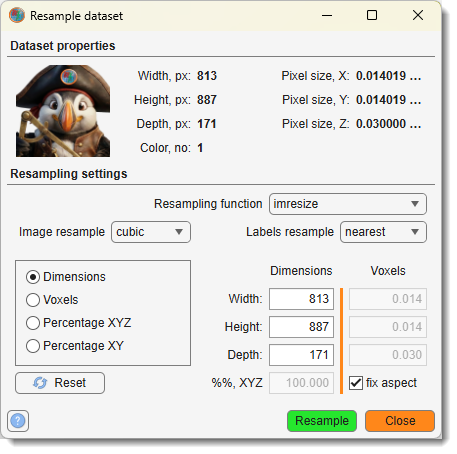Click the Depth dimensions input field

click(301, 355)
